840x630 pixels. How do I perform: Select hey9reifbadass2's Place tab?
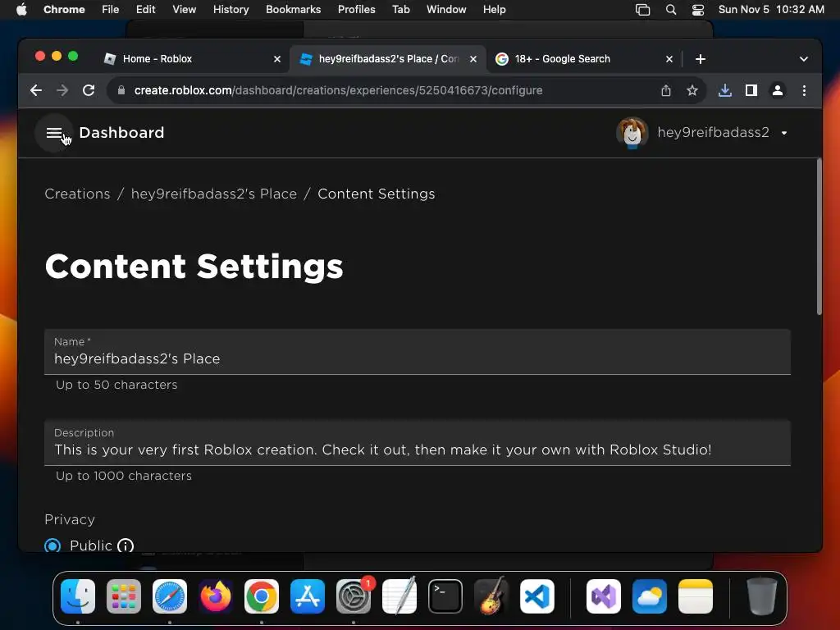[388, 59]
